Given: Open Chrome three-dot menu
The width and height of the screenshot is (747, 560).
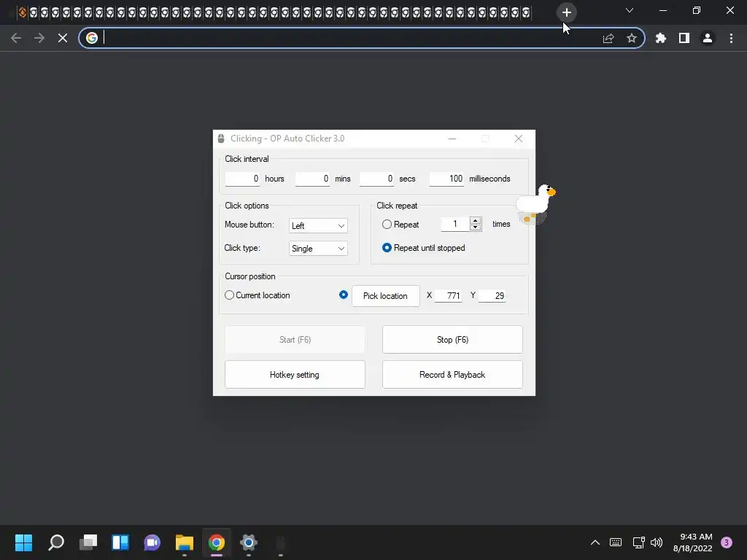Looking at the screenshot, I should coord(731,38).
